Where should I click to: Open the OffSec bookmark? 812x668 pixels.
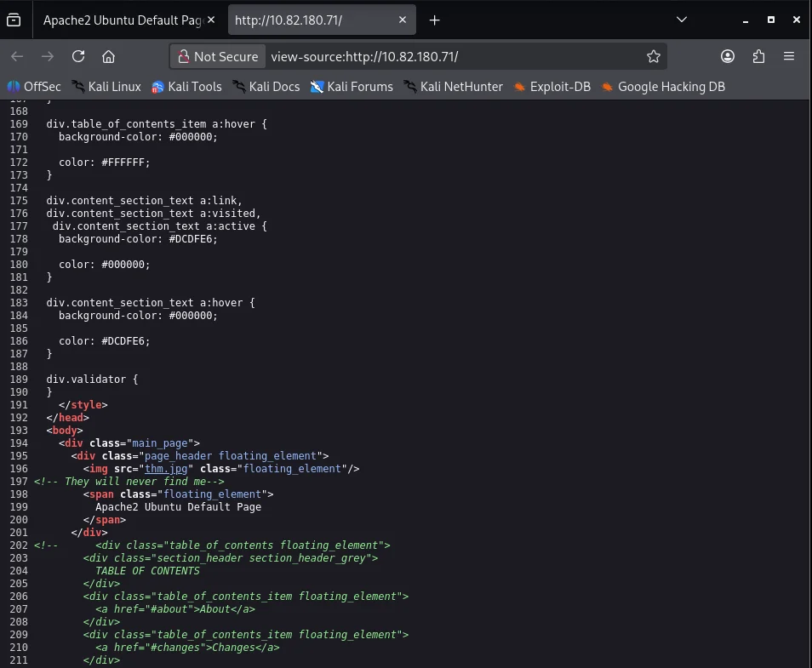tap(34, 86)
